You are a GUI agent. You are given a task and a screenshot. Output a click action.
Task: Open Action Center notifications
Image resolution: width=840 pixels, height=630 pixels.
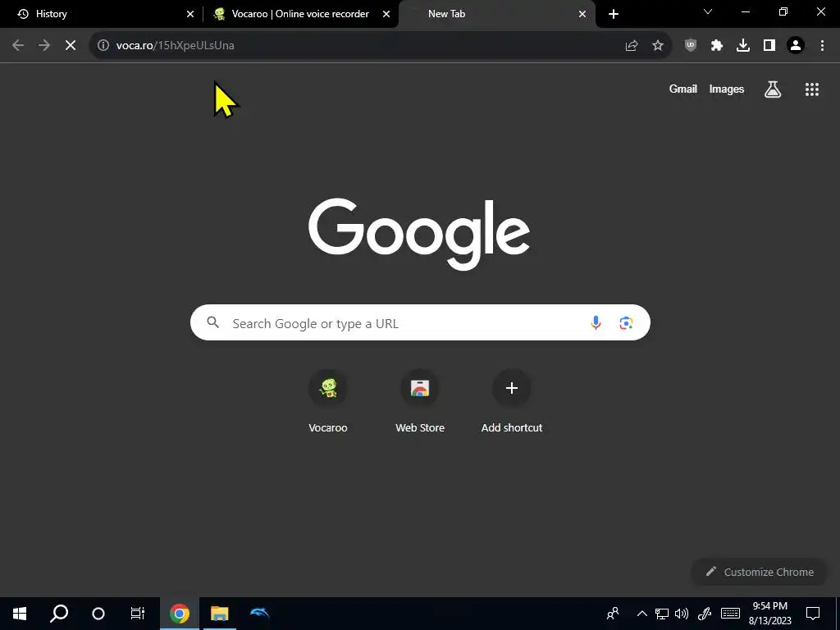click(x=813, y=614)
